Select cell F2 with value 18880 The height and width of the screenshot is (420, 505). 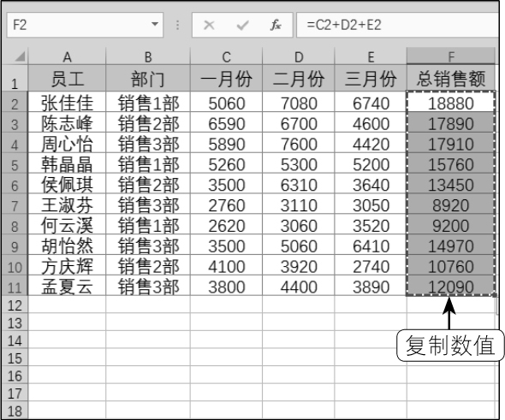click(451, 103)
